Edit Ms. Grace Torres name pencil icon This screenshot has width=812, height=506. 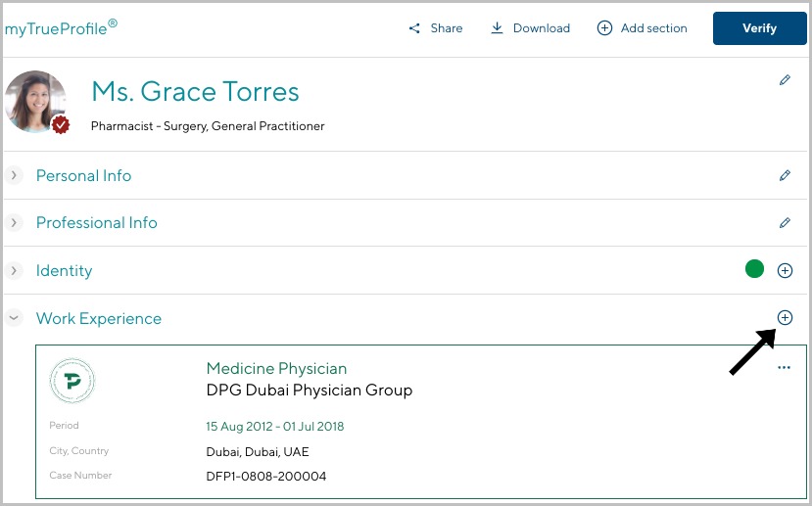tap(785, 80)
